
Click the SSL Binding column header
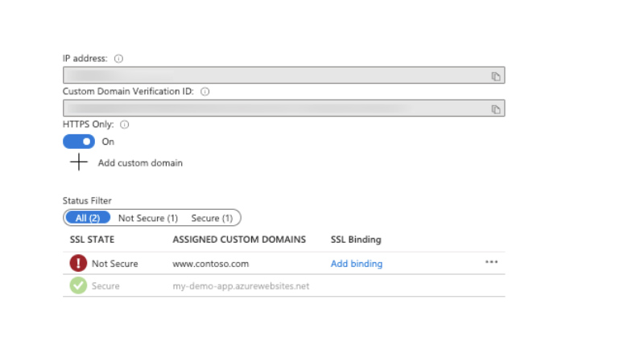(x=356, y=240)
